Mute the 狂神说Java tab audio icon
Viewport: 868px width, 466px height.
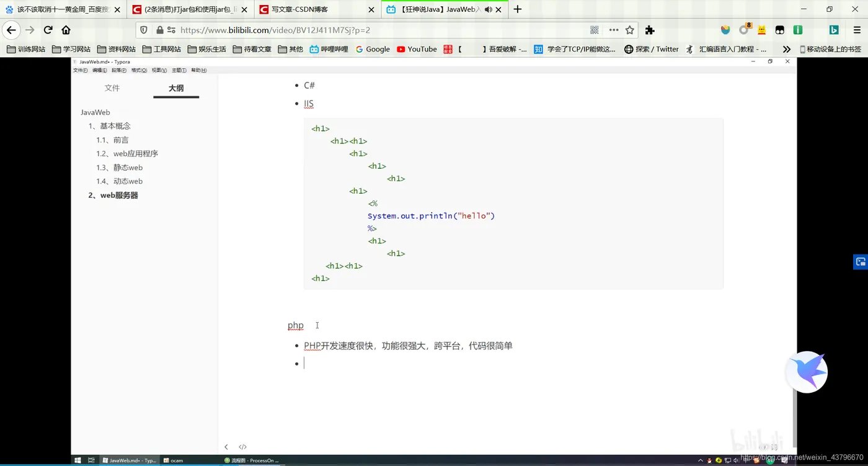[488, 9]
